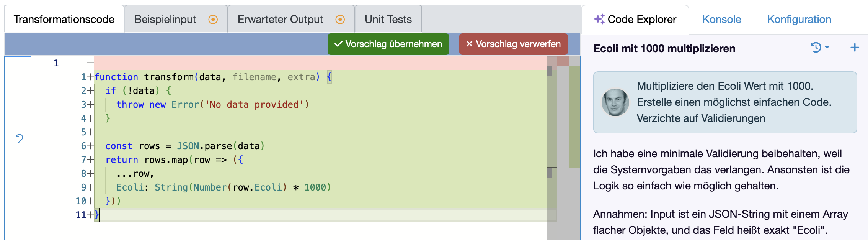The height and width of the screenshot is (240, 868).
Task: Click the orange indicator on Erwarteter Output tab
Action: click(340, 20)
